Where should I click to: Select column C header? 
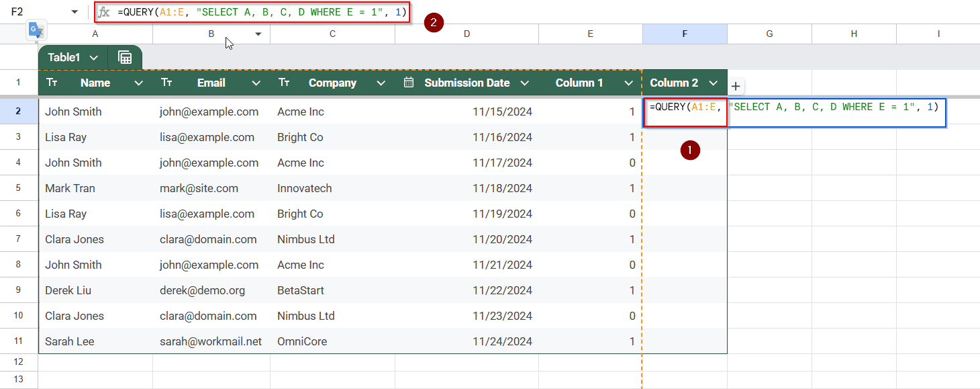tap(332, 34)
